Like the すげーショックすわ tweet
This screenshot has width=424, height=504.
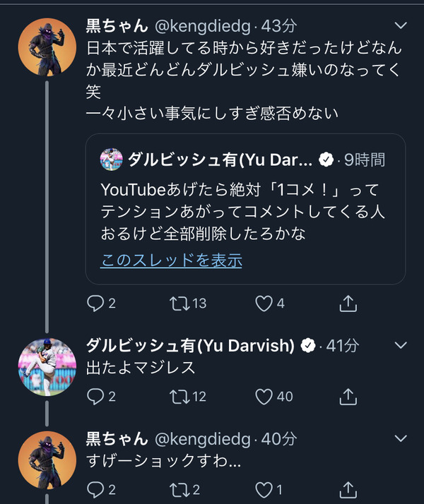[x=264, y=490]
